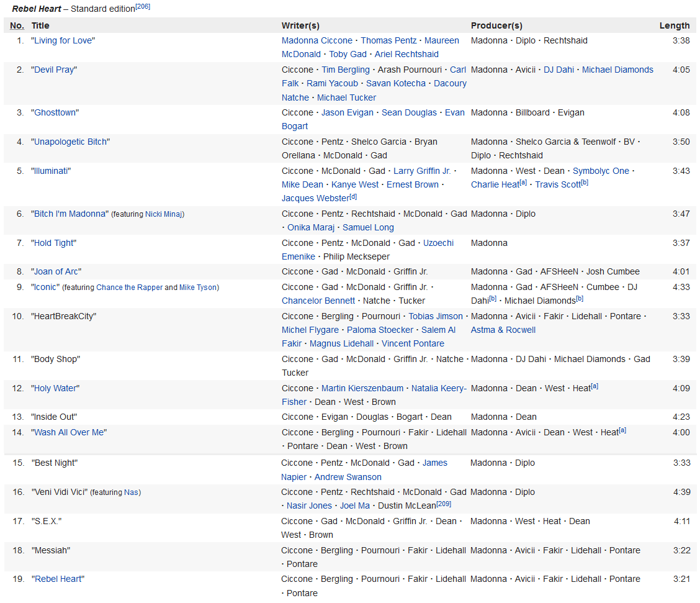Click the Charlie Heat link

tap(495, 184)
